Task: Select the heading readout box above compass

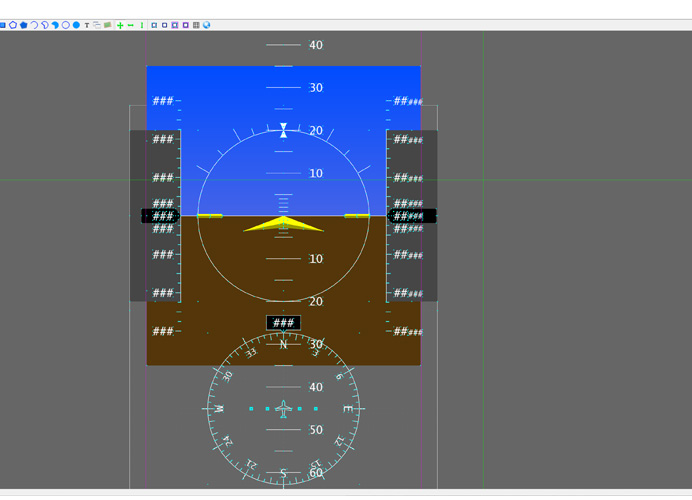Action: tap(283, 323)
